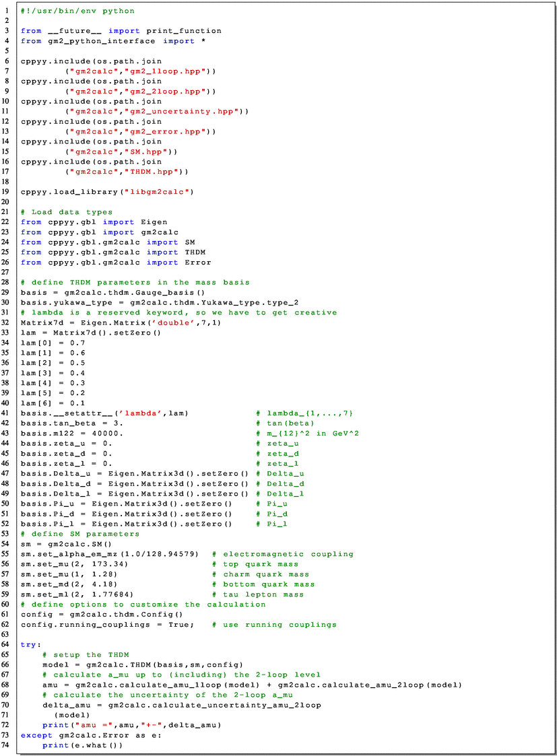Click the comment '# use running couplings'

coord(274,625)
